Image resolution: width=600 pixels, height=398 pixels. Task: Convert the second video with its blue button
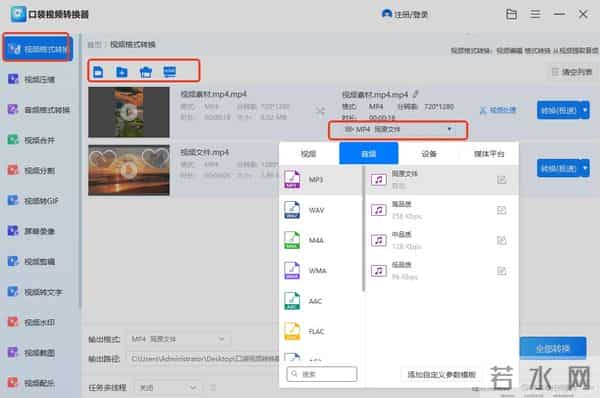click(559, 168)
